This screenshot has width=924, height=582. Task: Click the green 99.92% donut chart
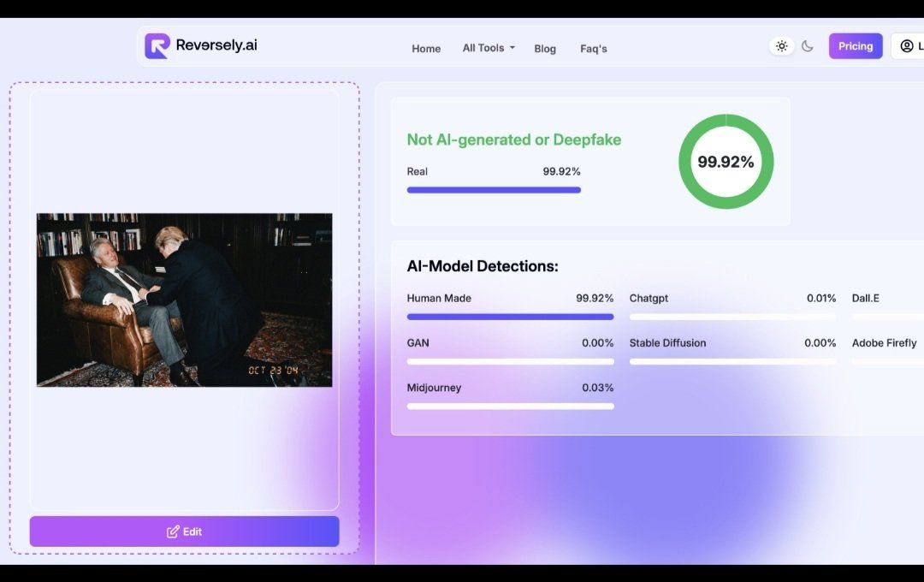[x=726, y=162]
